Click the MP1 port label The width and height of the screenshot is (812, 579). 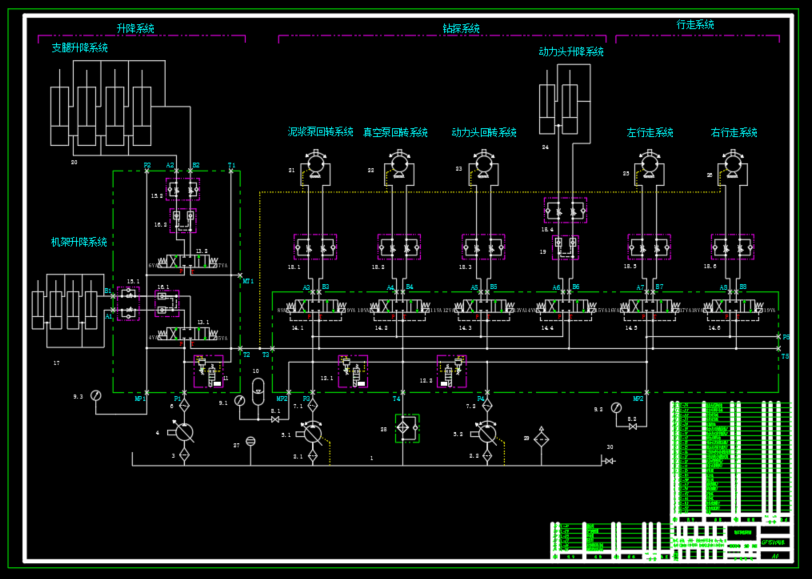140,399
